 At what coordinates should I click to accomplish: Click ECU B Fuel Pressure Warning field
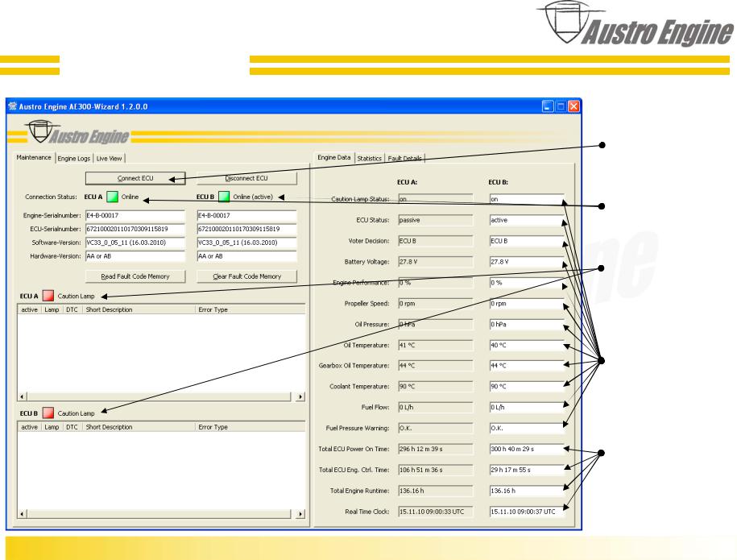pyautogui.click(x=527, y=428)
